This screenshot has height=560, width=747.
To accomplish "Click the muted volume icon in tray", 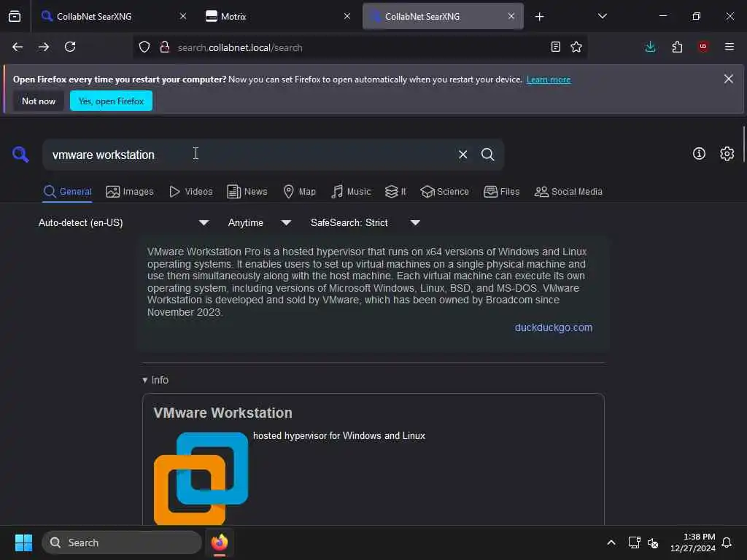I will (653, 542).
